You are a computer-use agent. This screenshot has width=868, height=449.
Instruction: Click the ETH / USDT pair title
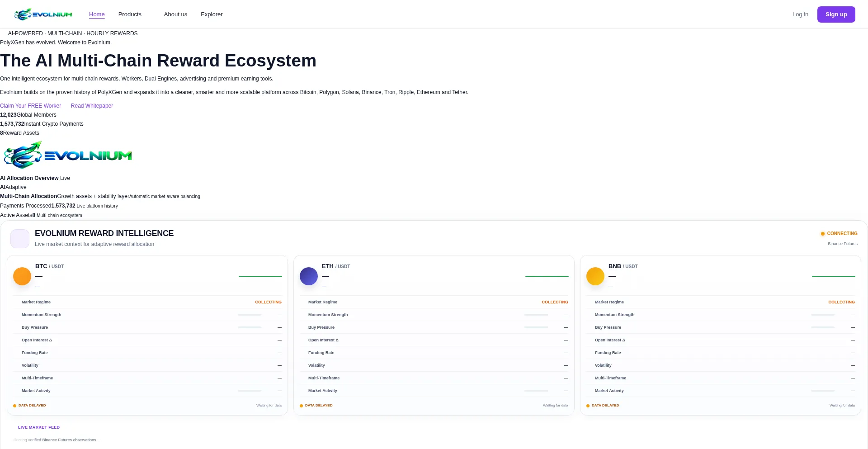pos(336,266)
